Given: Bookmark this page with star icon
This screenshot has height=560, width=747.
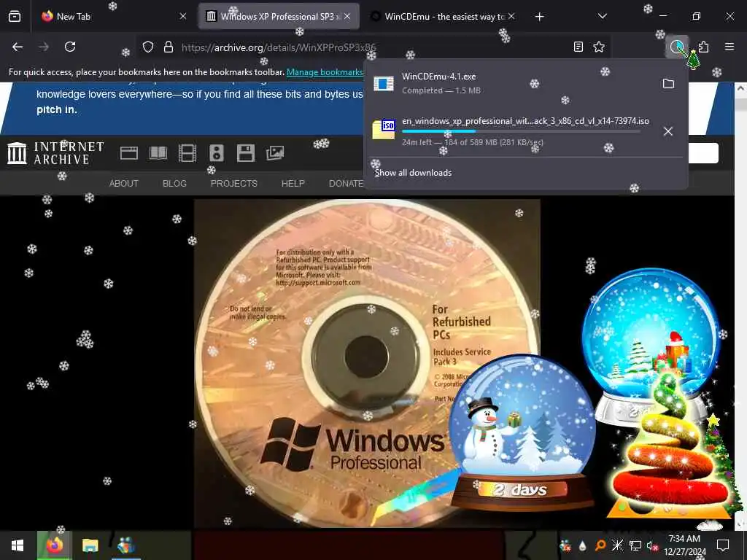Looking at the screenshot, I should (599, 47).
